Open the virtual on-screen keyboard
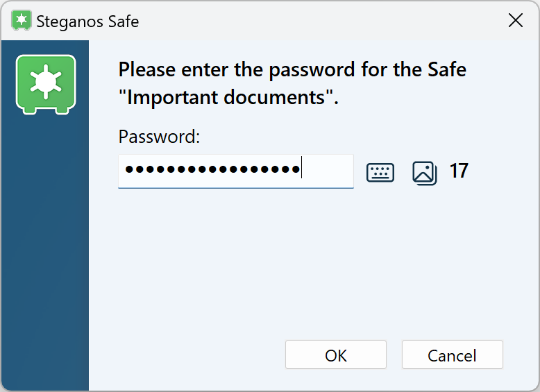This screenshot has height=392, width=540. [380, 172]
